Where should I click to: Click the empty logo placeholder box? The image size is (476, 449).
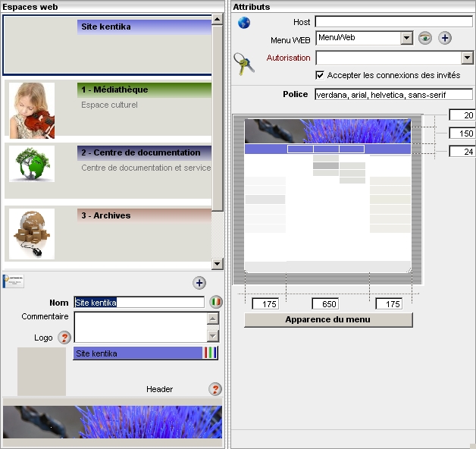click(x=42, y=372)
